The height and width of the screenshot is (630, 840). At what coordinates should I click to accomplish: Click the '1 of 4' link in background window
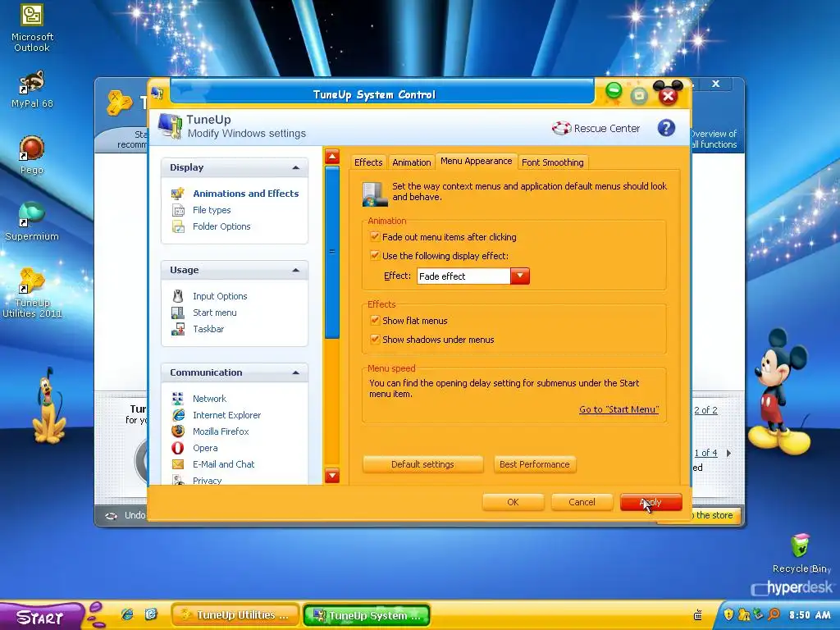click(705, 453)
